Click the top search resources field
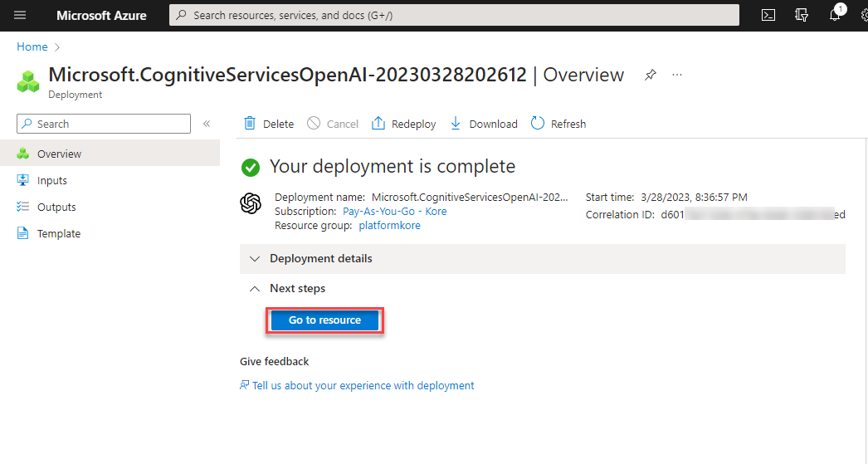 [x=453, y=16]
